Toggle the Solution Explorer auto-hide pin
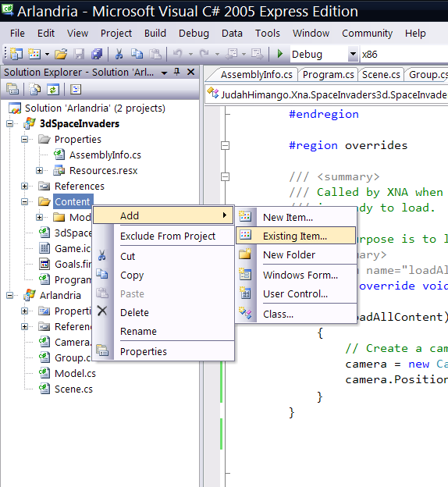The height and width of the screenshot is (487, 448). pyautogui.click(x=176, y=72)
